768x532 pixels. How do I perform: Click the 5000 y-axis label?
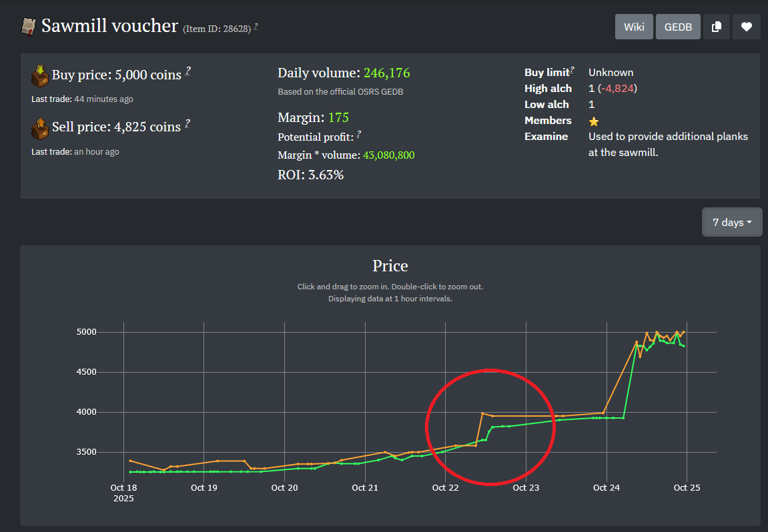[x=87, y=332]
